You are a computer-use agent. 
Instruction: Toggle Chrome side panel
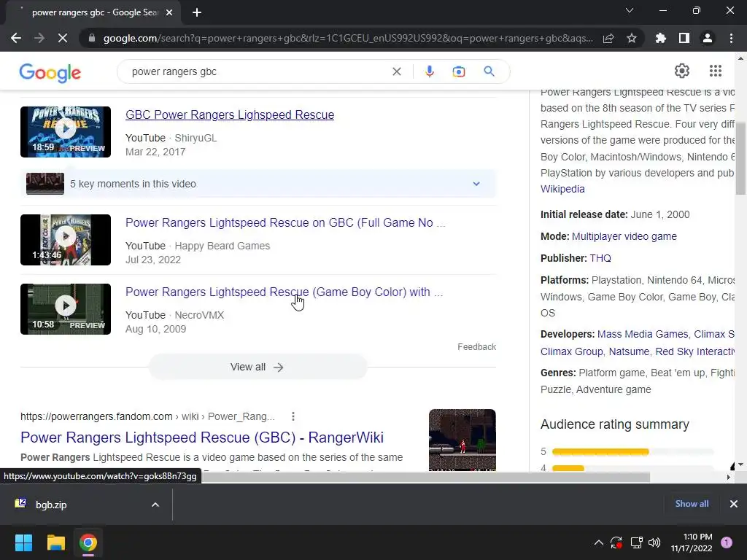tap(684, 38)
